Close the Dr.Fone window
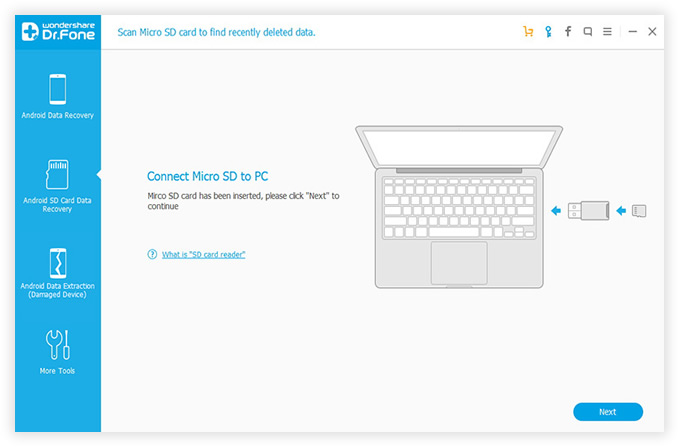 point(652,32)
